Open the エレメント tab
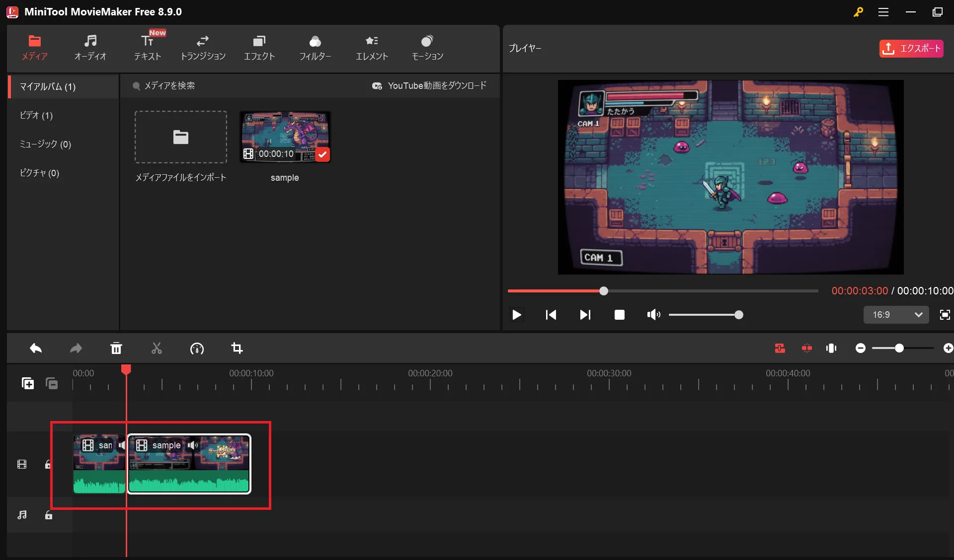This screenshot has height=560, width=954. point(372,48)
